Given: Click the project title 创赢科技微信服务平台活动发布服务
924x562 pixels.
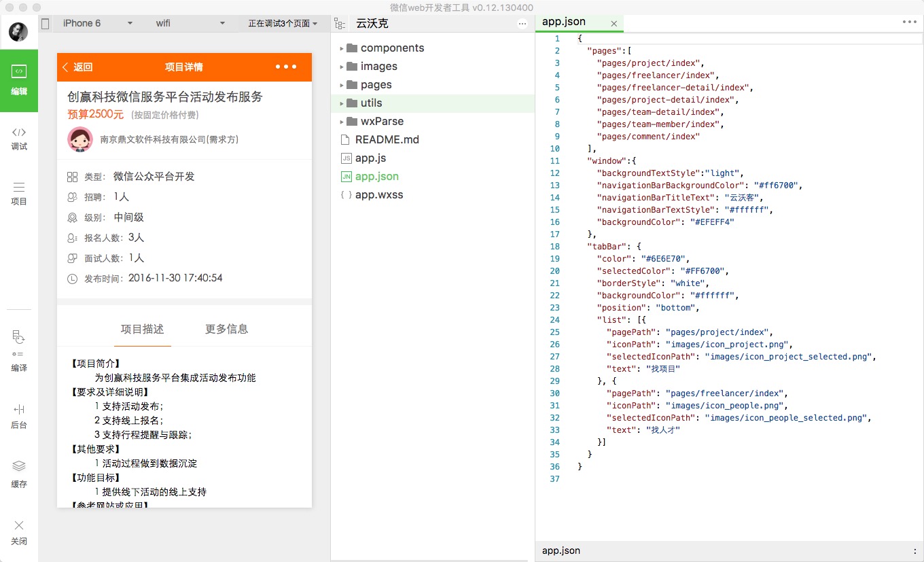Looking at the screenshot, I should tap(165, 96).
